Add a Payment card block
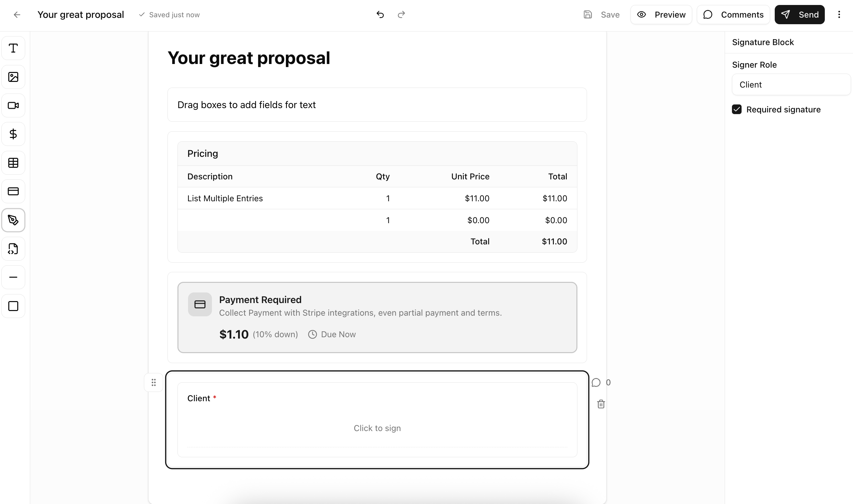The height and width of the screenshot is (504, 853). click(x=13, y=192)
